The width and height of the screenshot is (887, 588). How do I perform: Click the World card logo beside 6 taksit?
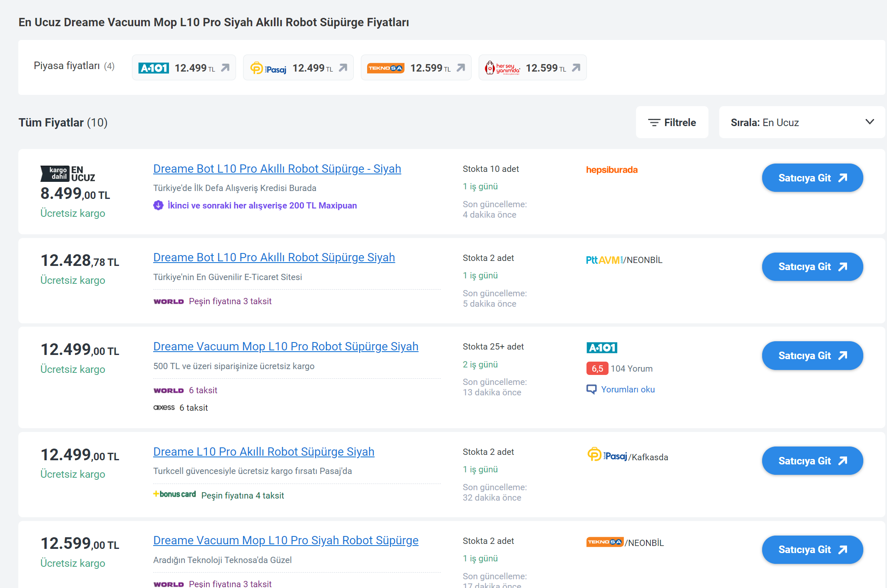pyautogui.click(x=169, y=390)
